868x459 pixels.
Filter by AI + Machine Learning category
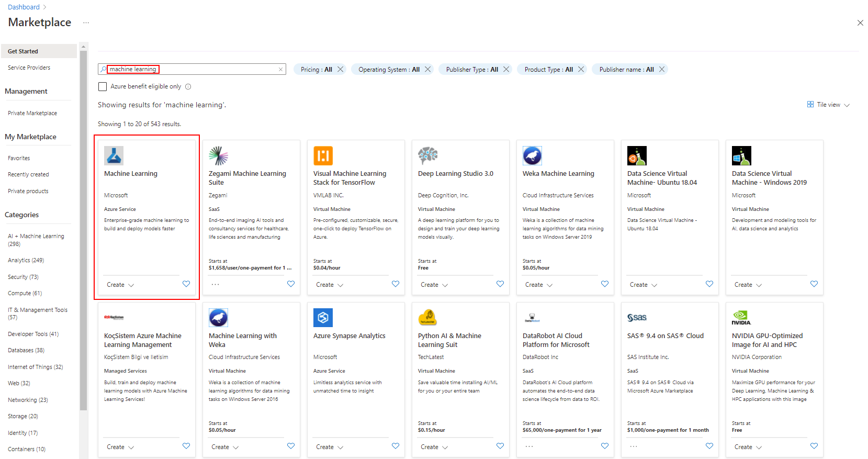(x=36, y=240)
